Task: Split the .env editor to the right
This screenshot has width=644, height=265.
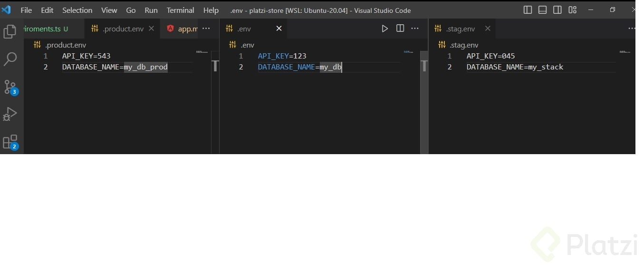Action: click(x=400, y=29)
